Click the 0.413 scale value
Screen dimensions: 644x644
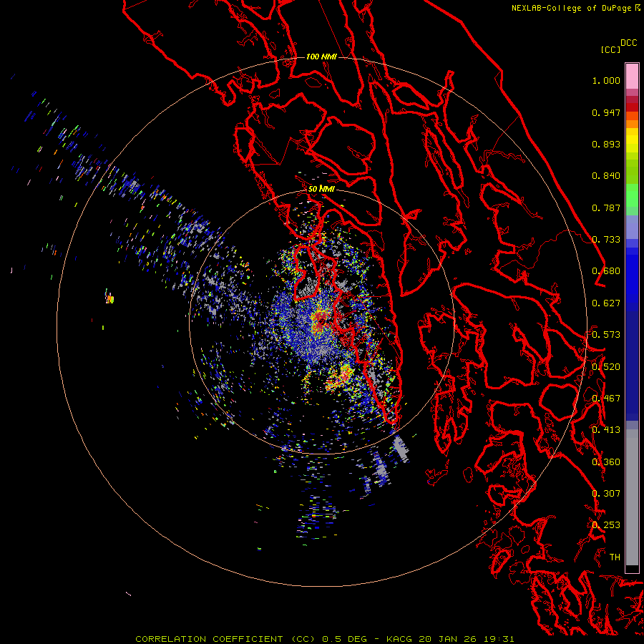click(x=606, y=430)
